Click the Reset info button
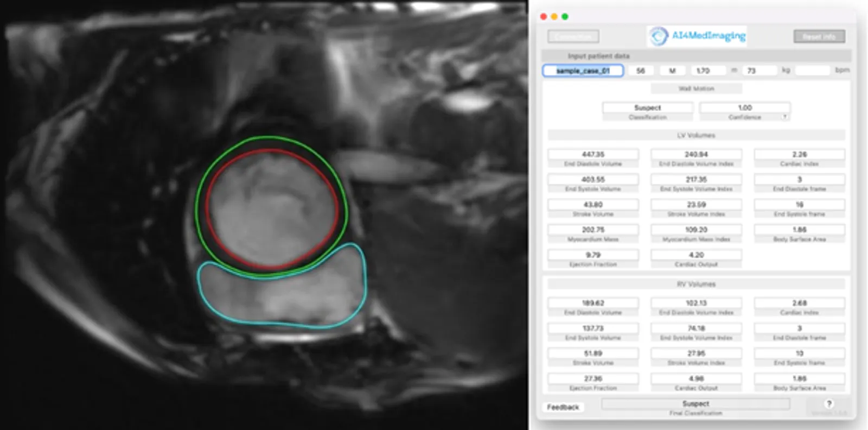This screenshot has width=868, height=430. click(x=819, y=36)
